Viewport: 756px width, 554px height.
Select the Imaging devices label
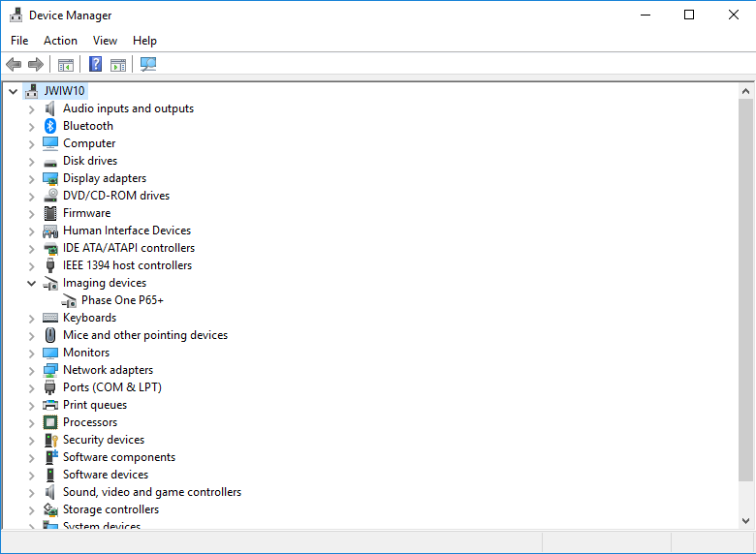105,283
